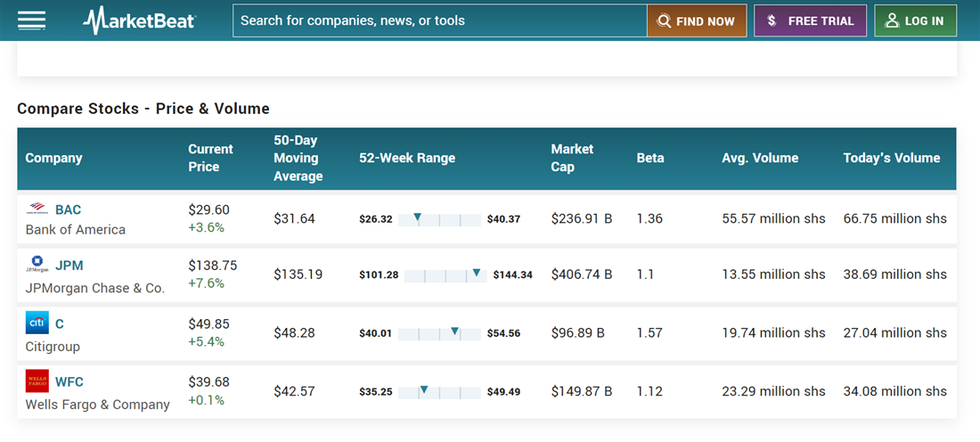
Task: Click the user icon in Log In
Action: [892, 21]
